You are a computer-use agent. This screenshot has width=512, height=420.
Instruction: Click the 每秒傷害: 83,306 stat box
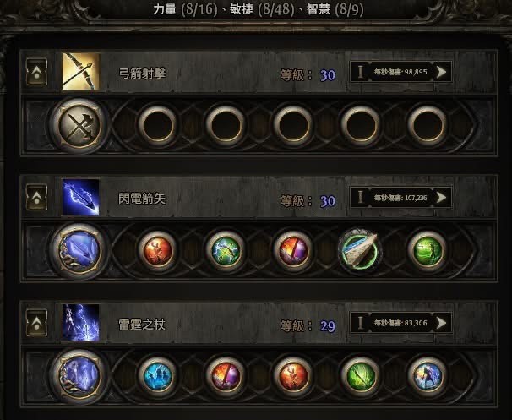point(401,323)
